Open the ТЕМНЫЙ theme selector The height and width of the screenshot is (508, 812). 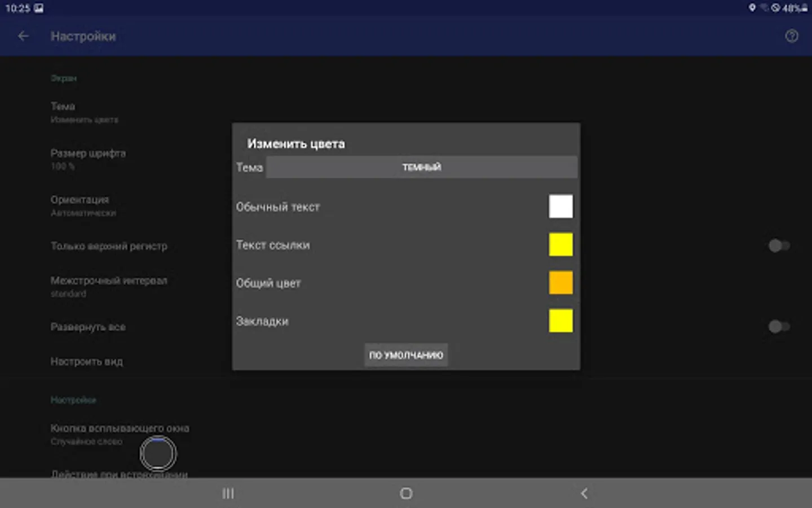421,167
